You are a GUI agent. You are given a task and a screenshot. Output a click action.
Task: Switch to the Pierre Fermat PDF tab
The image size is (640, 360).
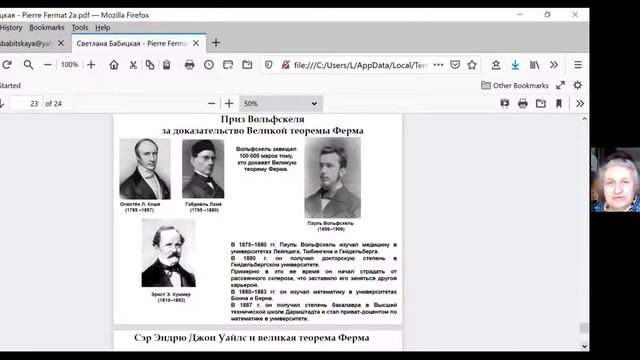tap(133, 43)
